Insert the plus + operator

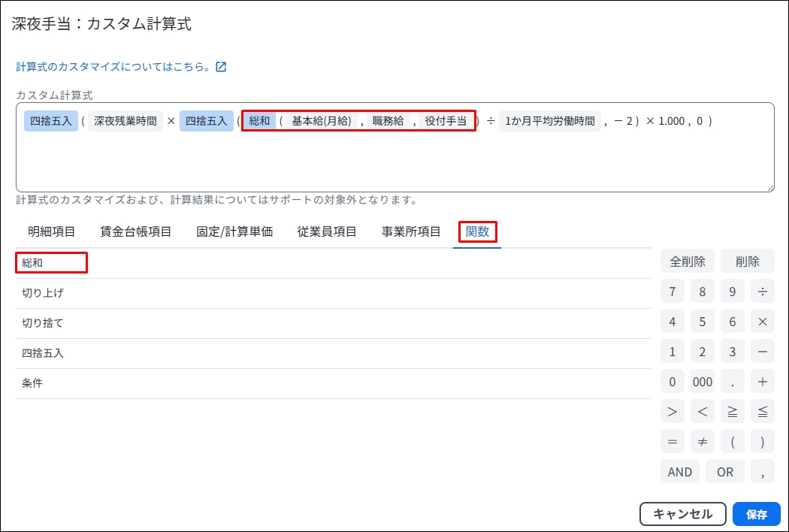(762, 382)
